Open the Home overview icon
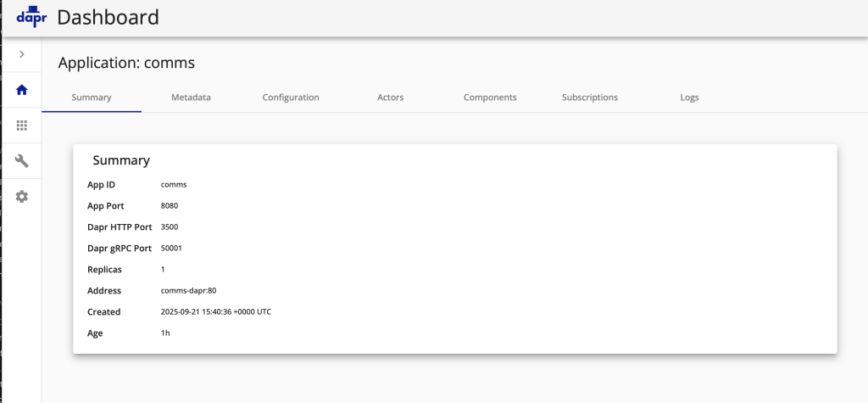868x403 pixels. tap(21, 90)
